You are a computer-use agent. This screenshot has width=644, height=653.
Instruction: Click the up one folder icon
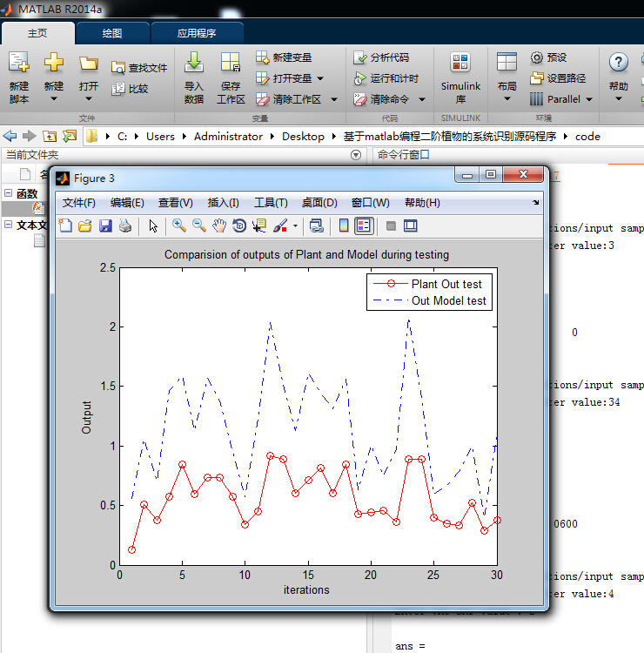coord(50,136)
